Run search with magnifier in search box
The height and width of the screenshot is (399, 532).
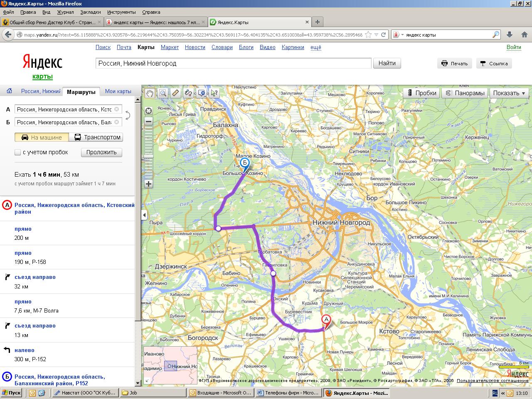click(x=496, y=35)
